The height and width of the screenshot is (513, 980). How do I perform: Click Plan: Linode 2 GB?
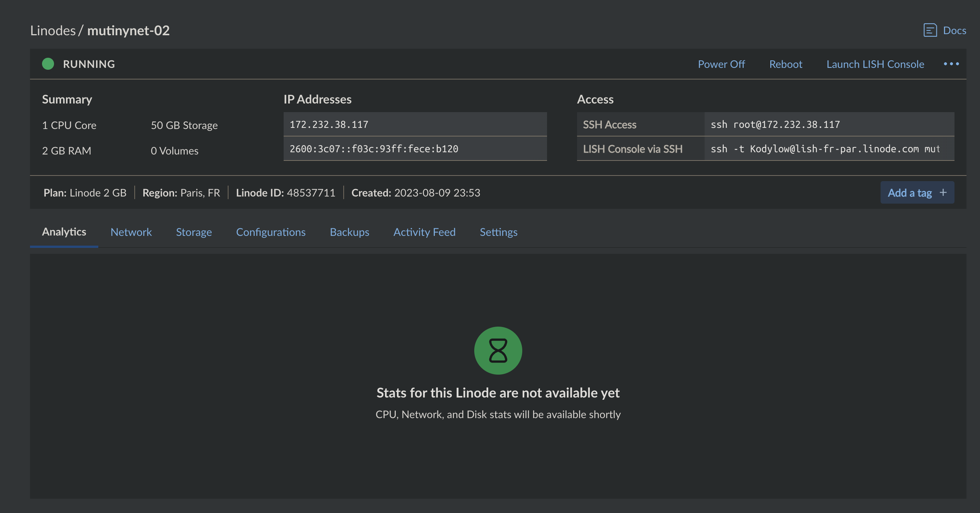point(85,192)
